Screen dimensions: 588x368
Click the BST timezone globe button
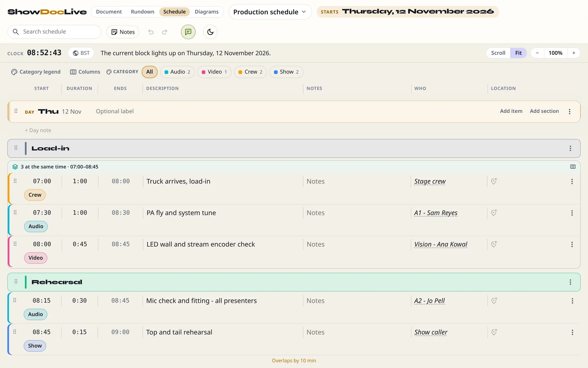tap(81, 53)
